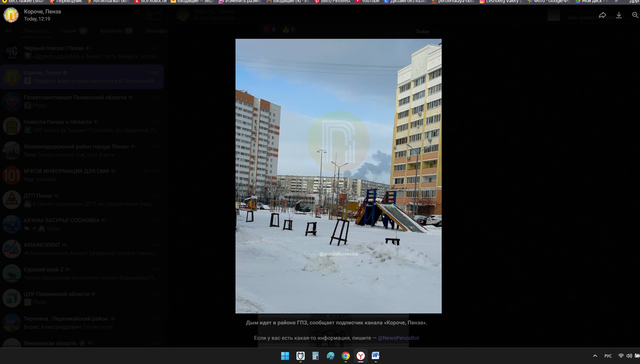Click Короче, Пенза title in viewer header

coord(42,11)
